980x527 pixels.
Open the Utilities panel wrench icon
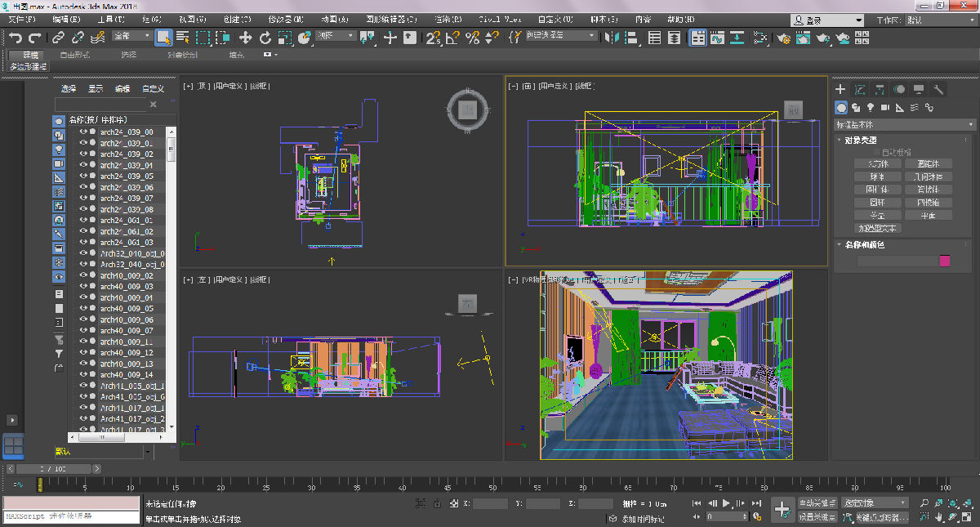pyautogui.click(x=939, y=89)
